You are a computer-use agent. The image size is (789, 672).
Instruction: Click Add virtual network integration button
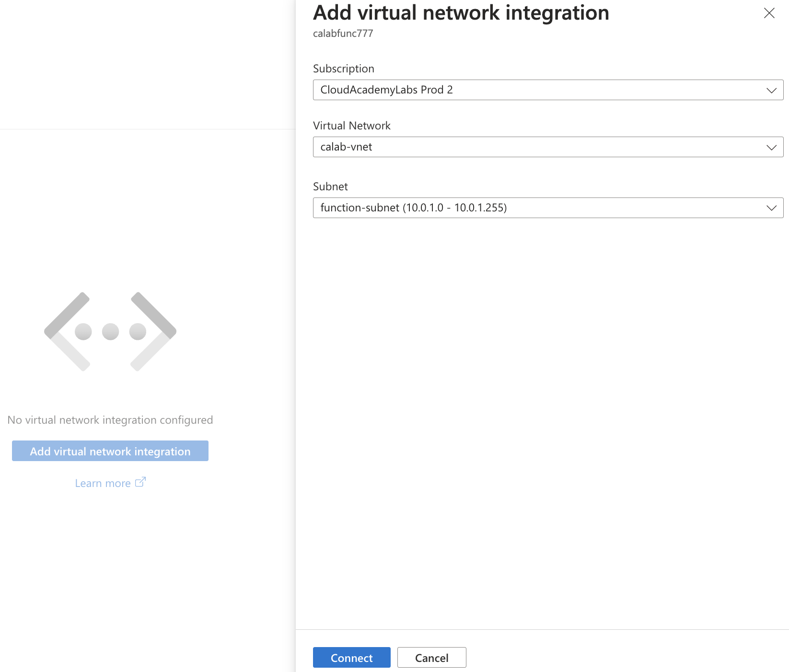click(110, 451)
